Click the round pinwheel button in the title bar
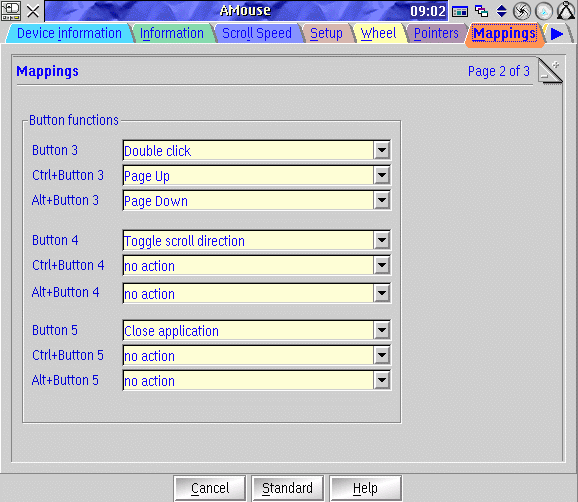The width and height of the screenshot is (578, 502). [522, 11]
